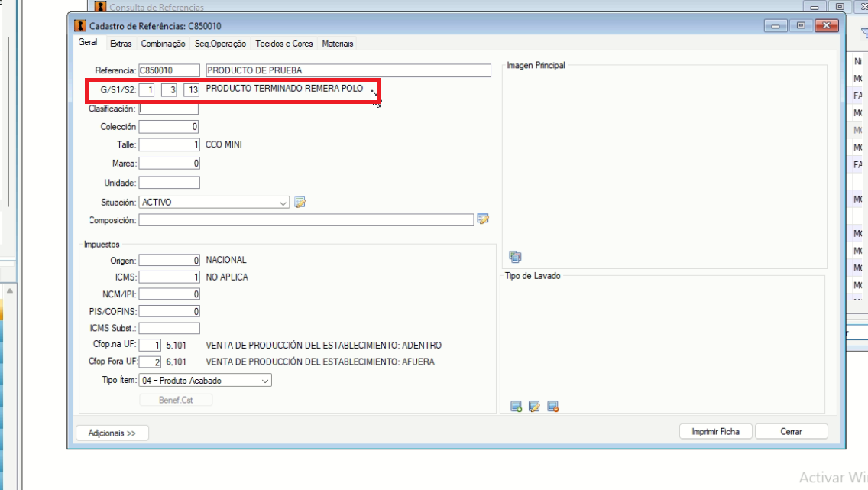Click the Origen input field
The image size is (868, 490).
(x=170, y=260)
